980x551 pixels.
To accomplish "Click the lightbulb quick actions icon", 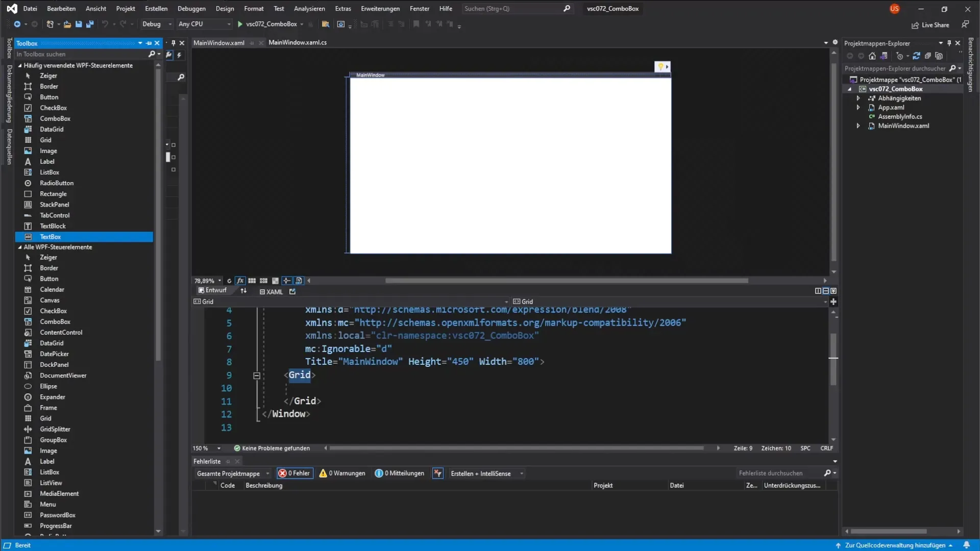I will coord(660,67).
